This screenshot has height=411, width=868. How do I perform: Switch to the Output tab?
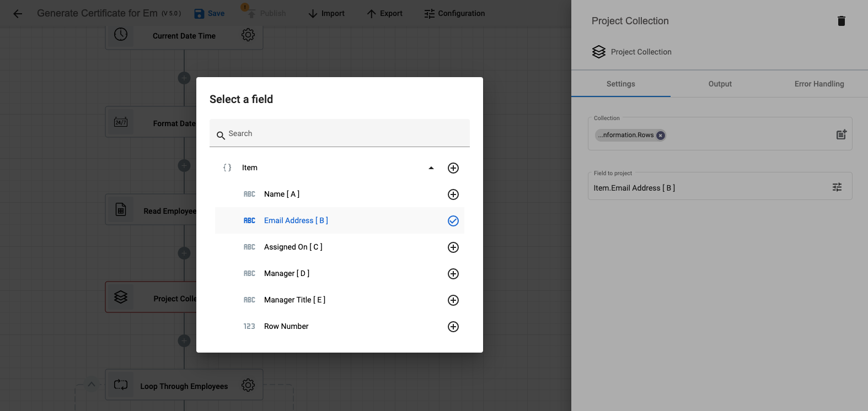click(720, 84)
